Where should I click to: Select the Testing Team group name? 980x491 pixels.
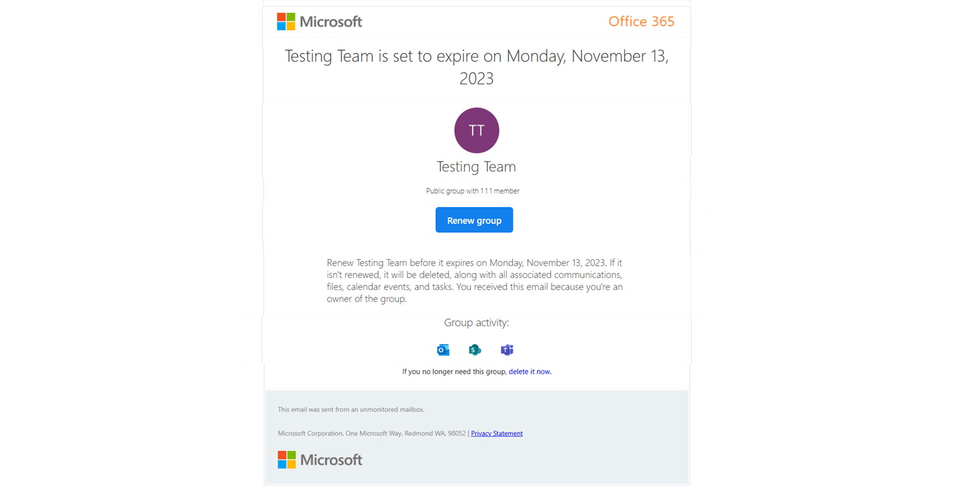(x=477, y=166)
